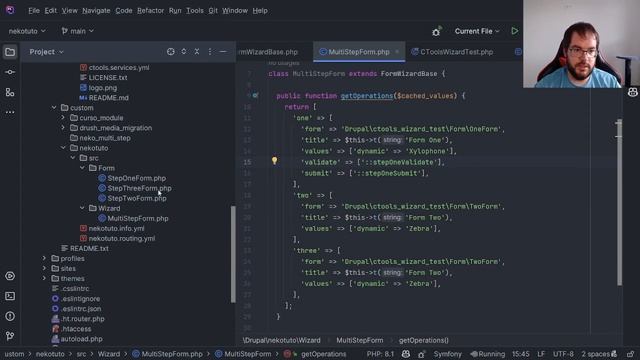The image size is (640, 360).
Task: Click Wizard in bottom navigation bar breadcrumb
Action: [109, 354]
